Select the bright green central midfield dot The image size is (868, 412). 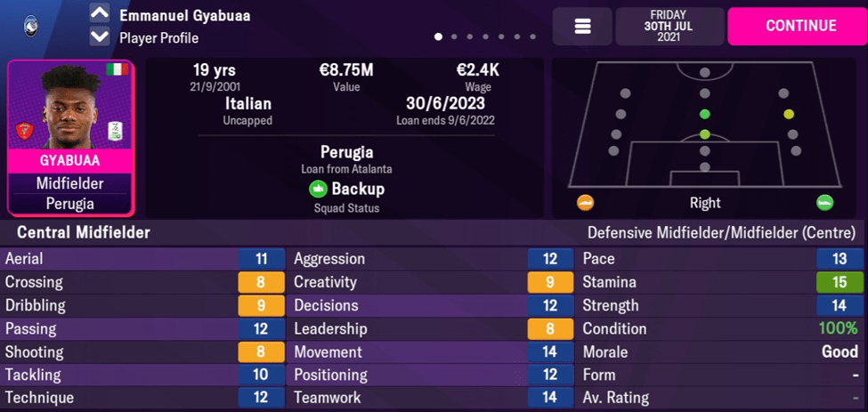[x=704, y=115]
